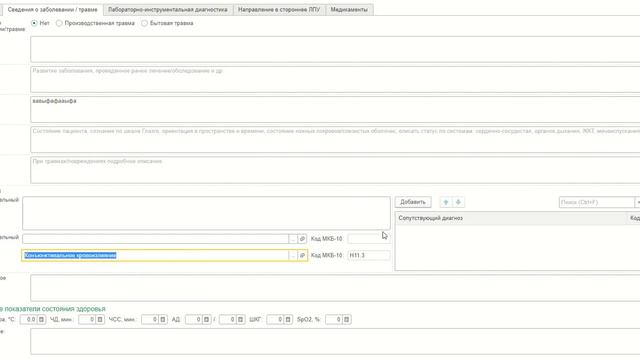Click the text area containing 'вавыфафаавфа'
640x360 pixels.
(335, 109)
